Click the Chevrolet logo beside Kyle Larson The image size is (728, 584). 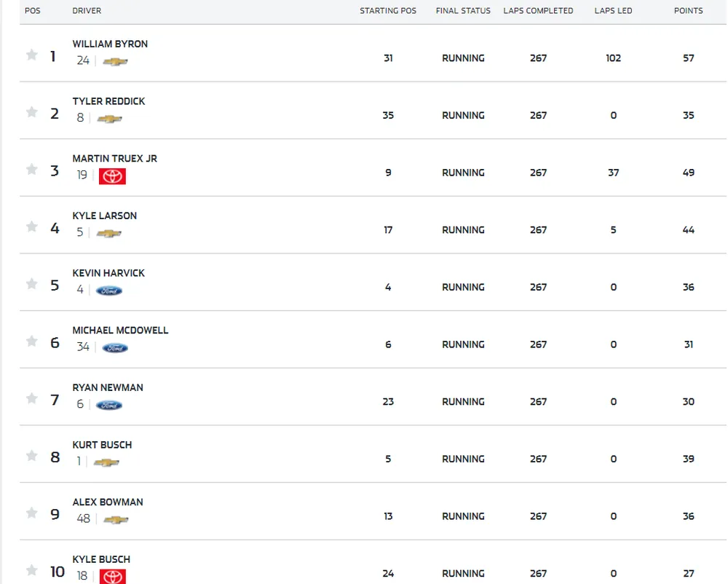(109, 234)
